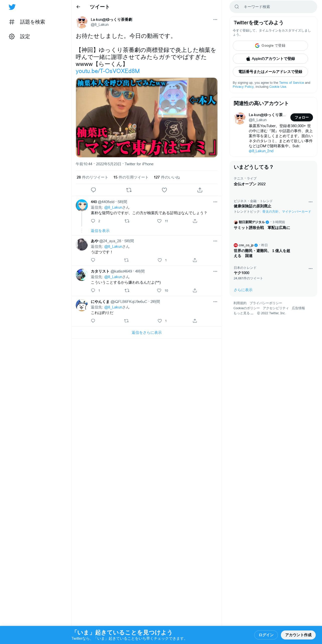Open more options for 健康保険証 trend
Image resolution: width=322 pixels, height=644 pixels.
[310, 202]
